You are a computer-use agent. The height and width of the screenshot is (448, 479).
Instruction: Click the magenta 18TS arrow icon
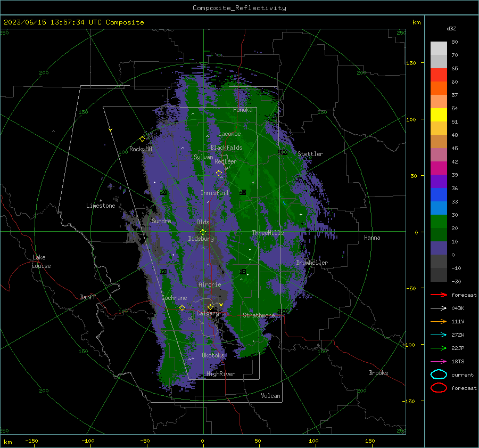pyautogui.click(x=439, y=362)
